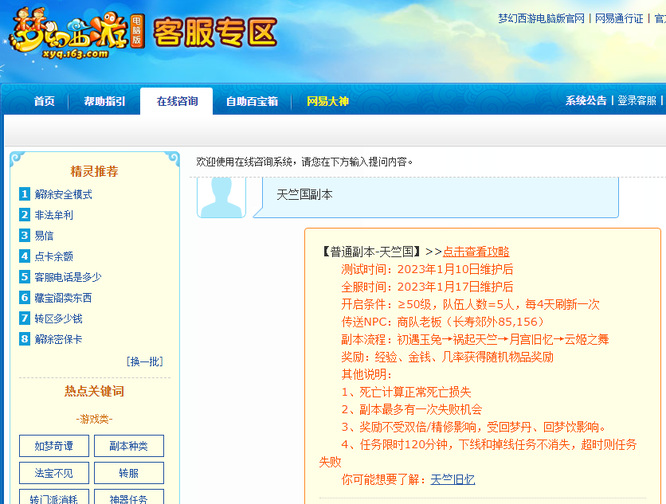Screen dimensions: 666x504
Task: Select recommendation 点卡余额
Action: pos(54,256)
